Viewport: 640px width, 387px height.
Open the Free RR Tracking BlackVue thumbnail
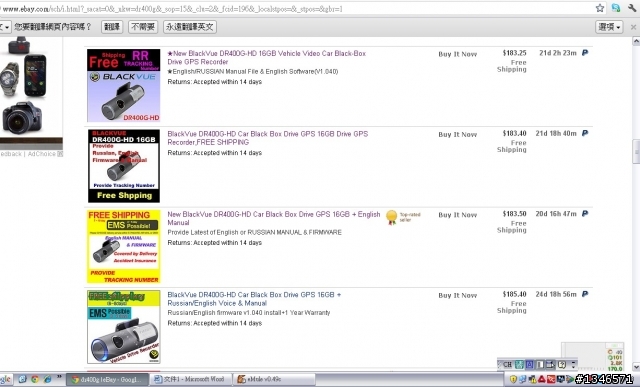(124, 85)
